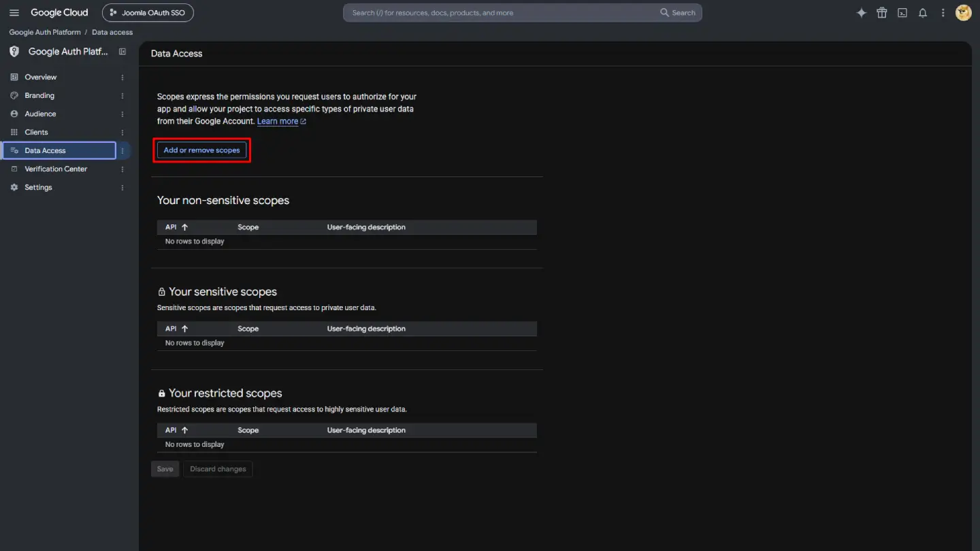This screenshot has height=551, width=980.
Task: Open the notifications bell
Action: pyautogui.click(x=923, y=13)
